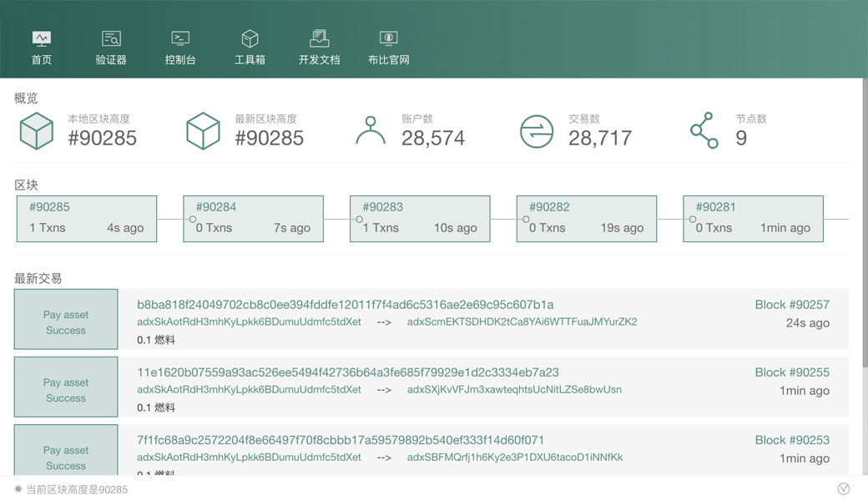Open transaction hash starting with 11e1620b
The width and height of the screenshot is (868, 501).
tap(347, 372)
